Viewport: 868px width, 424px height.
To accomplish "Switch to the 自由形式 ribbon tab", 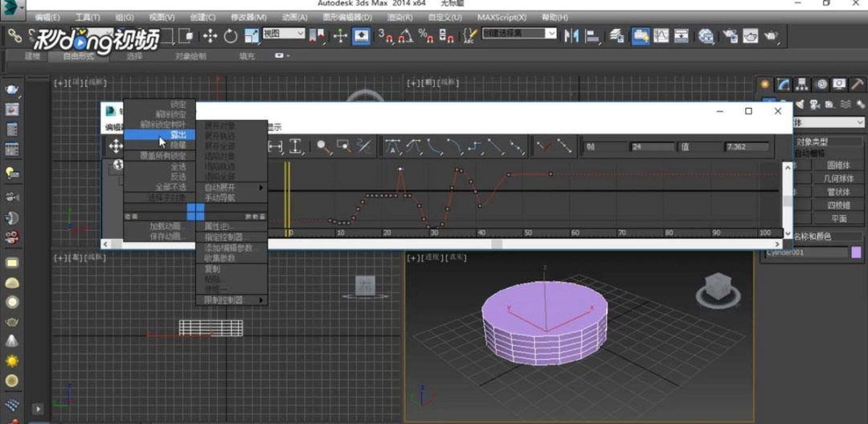I will (x=78, y=56).
